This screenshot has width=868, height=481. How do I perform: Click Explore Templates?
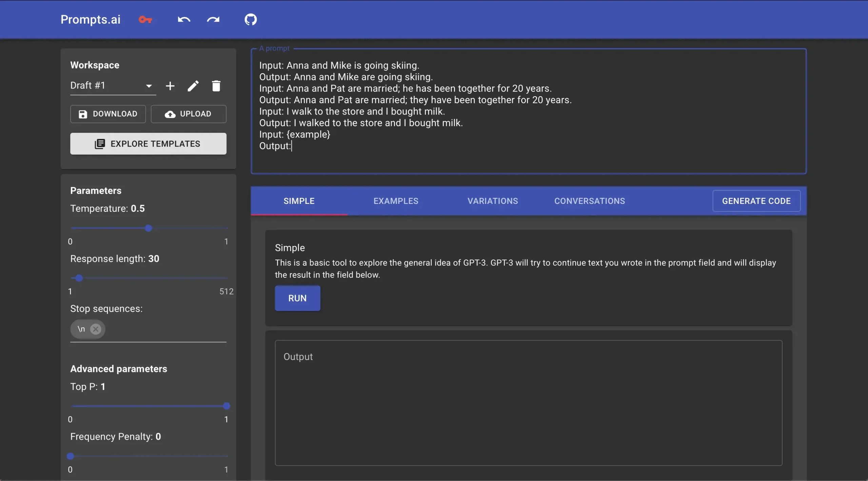[148, 144]
